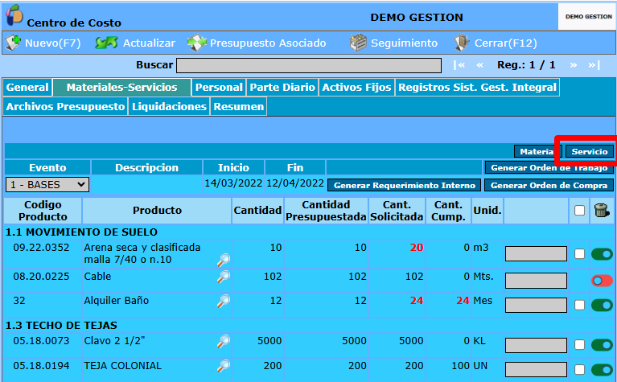Open magnifier lookup for Cable row
This screenshot has height=382, width=617.
pos(224,277)
